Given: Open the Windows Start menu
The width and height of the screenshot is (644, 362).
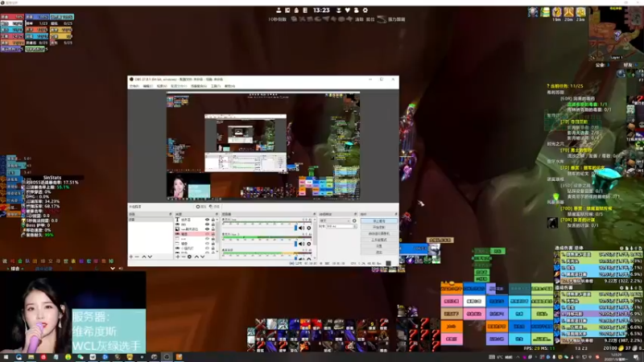Looking at the screenshot, I should pos(6,357).
